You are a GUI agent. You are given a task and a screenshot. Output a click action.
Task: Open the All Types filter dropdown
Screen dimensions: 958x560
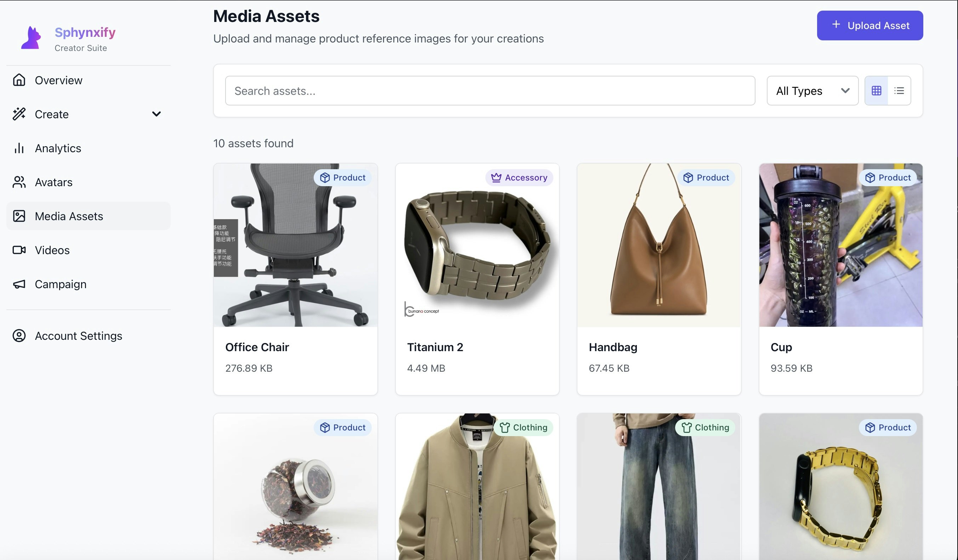coord(812,91)
